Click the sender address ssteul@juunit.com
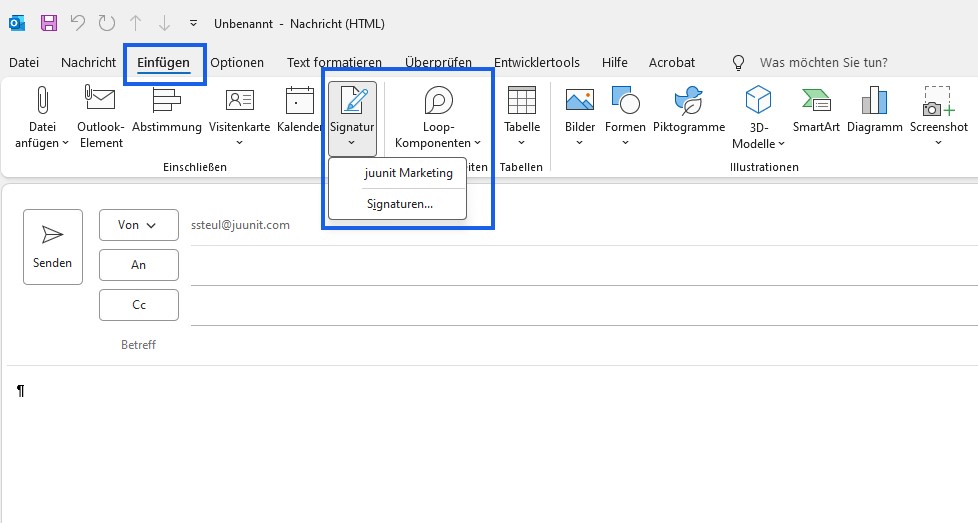Image resolution: width=978 pixels, height=523 pixels. click(240, 225)
